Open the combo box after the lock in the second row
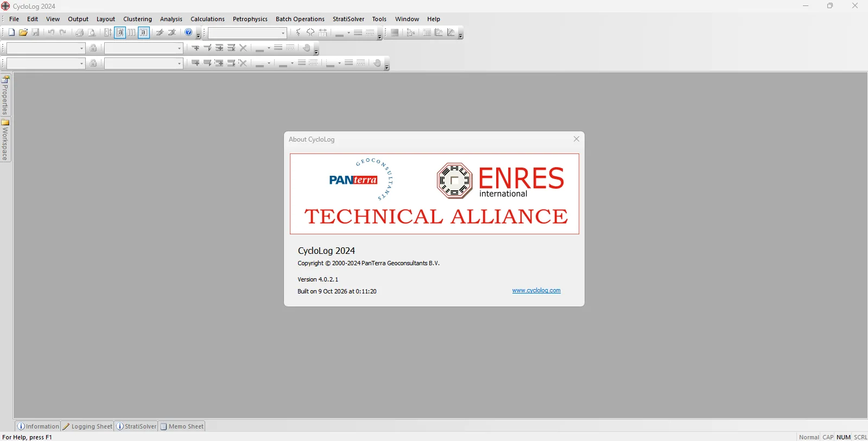868x441 pixels. (x=144, y=48)
